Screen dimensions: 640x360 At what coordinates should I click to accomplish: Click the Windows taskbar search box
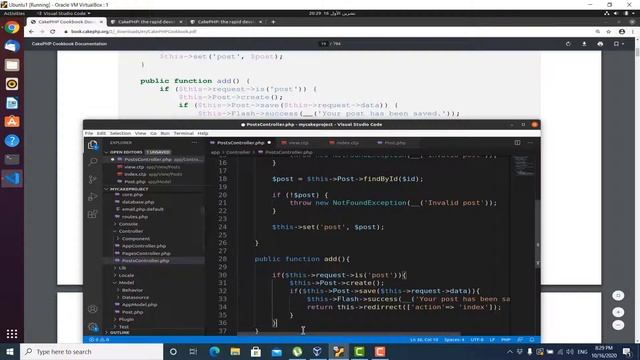91,351
